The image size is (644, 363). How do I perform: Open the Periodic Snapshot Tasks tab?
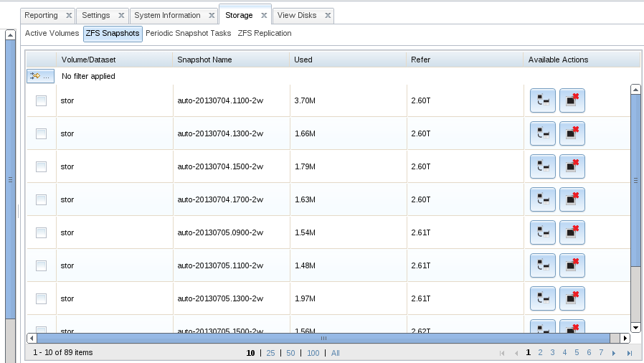[x=188, y=34]
